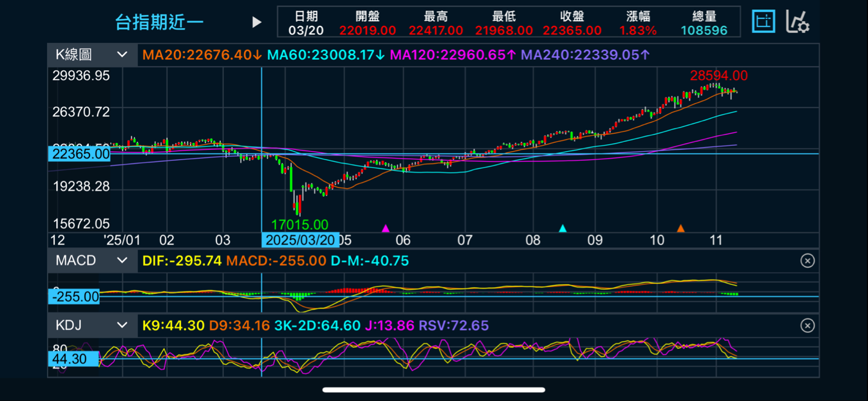Click the magenta triangle marker on timeline
This screenshot has width=868, height=401.
click(x=385, y=229)
